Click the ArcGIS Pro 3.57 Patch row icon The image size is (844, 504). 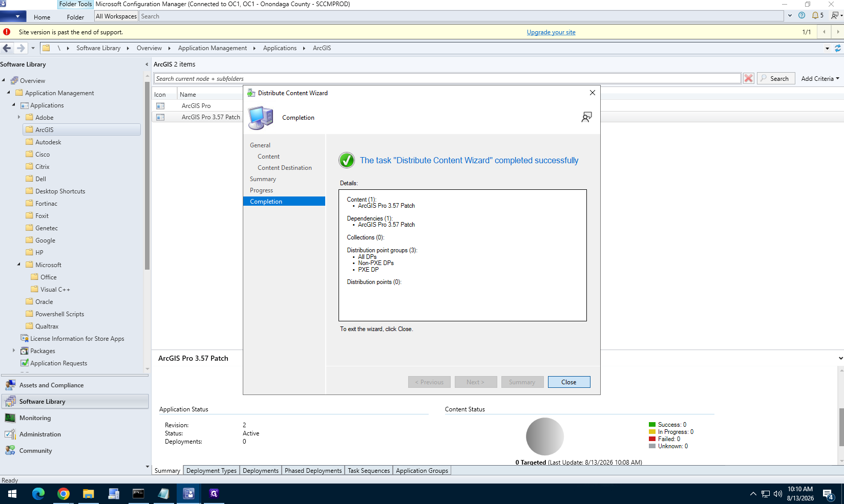pyautogui.click(x=160, y=117)
